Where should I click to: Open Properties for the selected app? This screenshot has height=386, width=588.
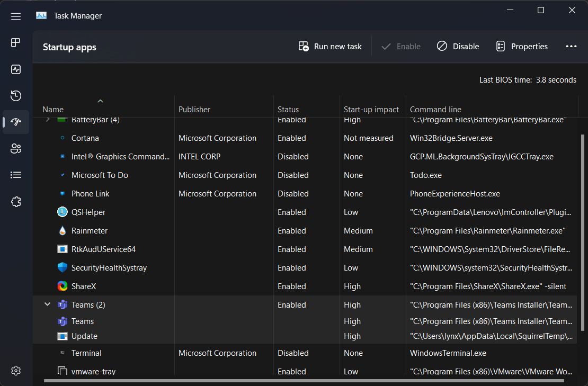tap(522, 47)
